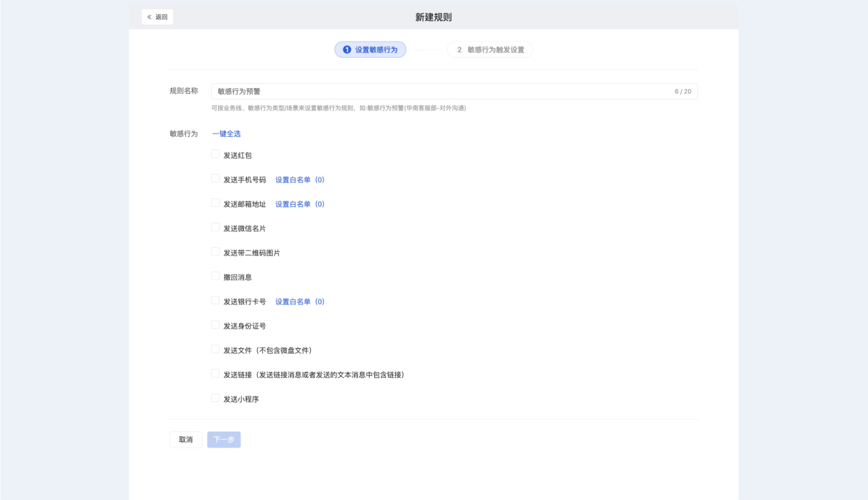Open 设置白名单 for 发送银行卡号

[x=300, y=302]
